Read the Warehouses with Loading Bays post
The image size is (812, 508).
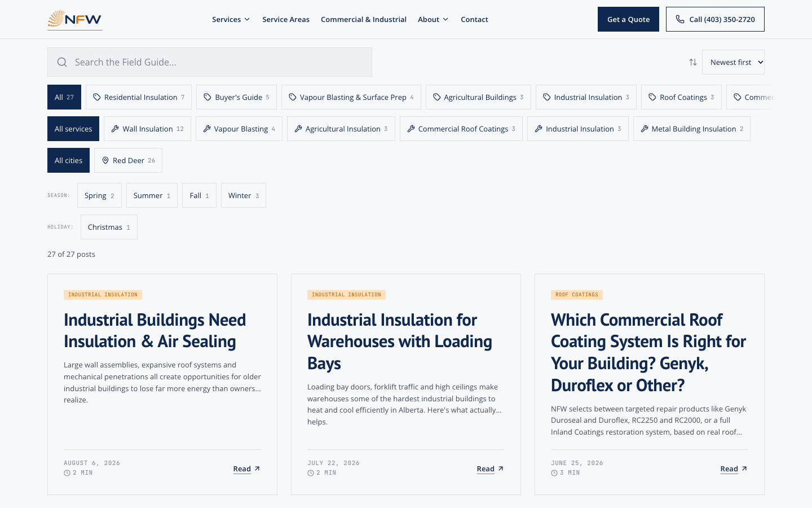[x=490, y=468]
